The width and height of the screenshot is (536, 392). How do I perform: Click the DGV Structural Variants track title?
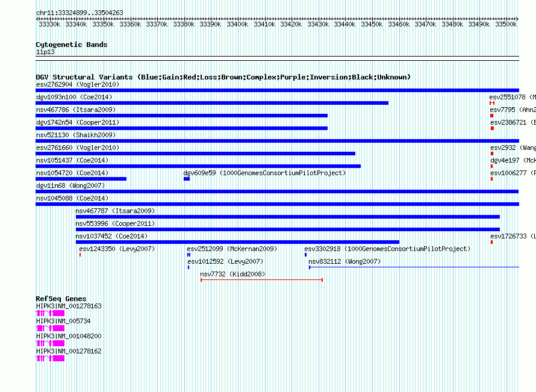click(223, 77)
